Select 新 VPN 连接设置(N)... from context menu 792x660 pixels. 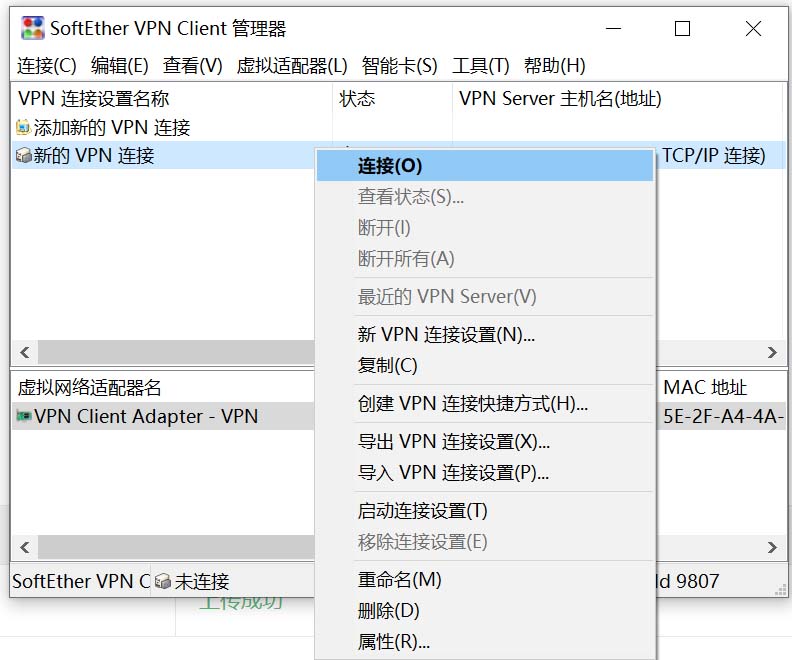[446, 335]
